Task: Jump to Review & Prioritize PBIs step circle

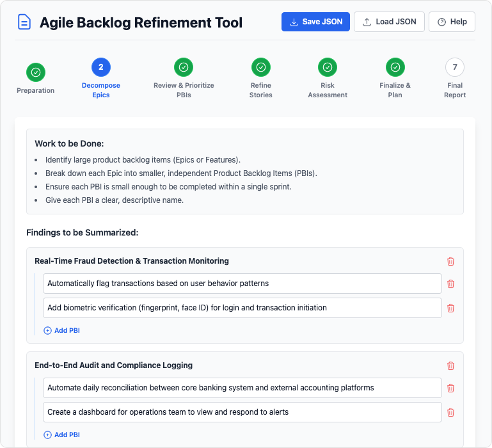Action: [184, 67]
